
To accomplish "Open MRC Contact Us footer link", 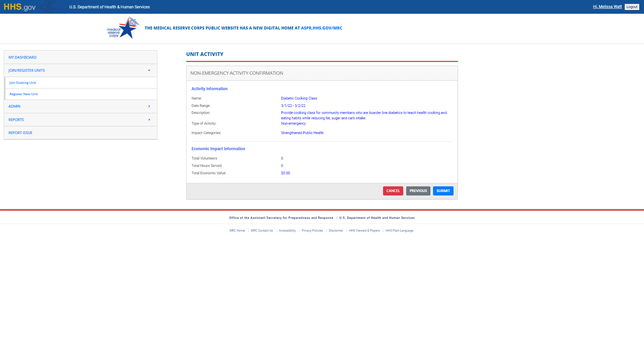I will (x=262, y=231).
